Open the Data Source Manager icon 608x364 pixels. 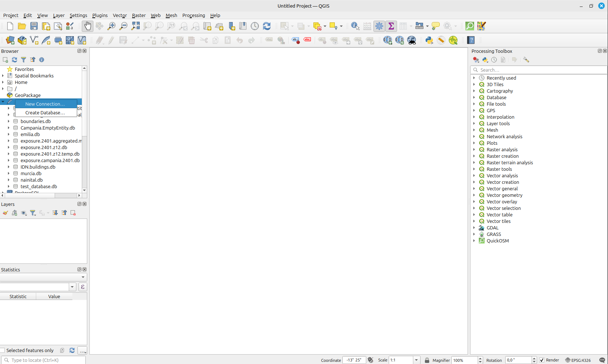click(10, 40)
